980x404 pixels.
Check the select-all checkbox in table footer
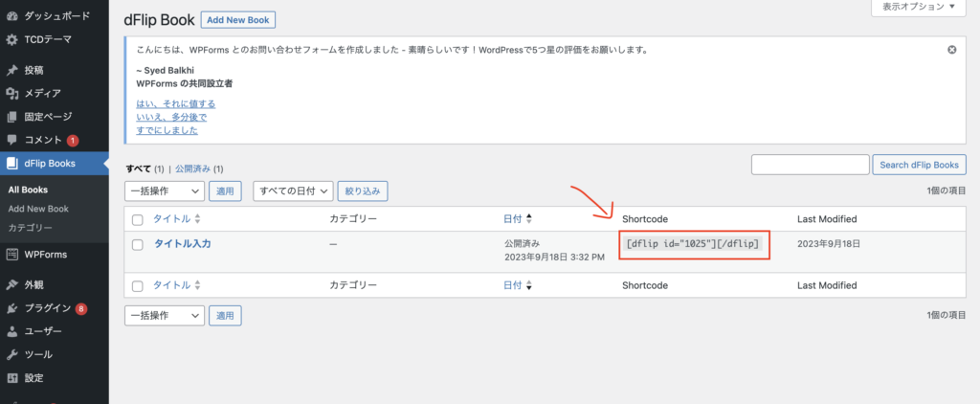[138, 286]
